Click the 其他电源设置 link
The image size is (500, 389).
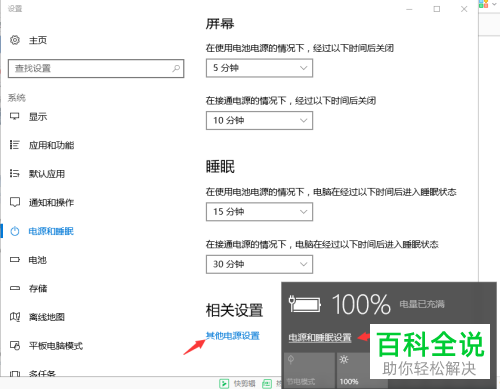233,336
